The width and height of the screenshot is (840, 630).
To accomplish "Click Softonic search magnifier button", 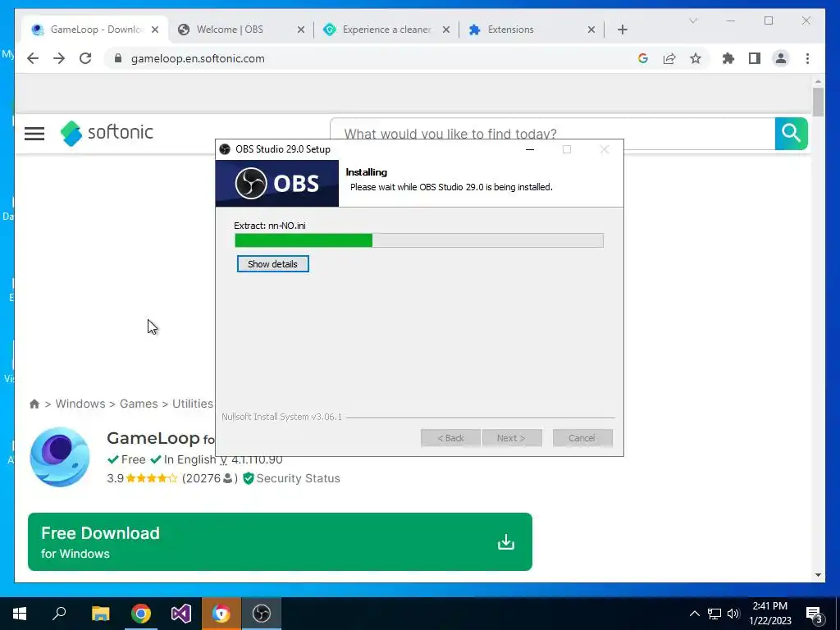I will point(792,134).
